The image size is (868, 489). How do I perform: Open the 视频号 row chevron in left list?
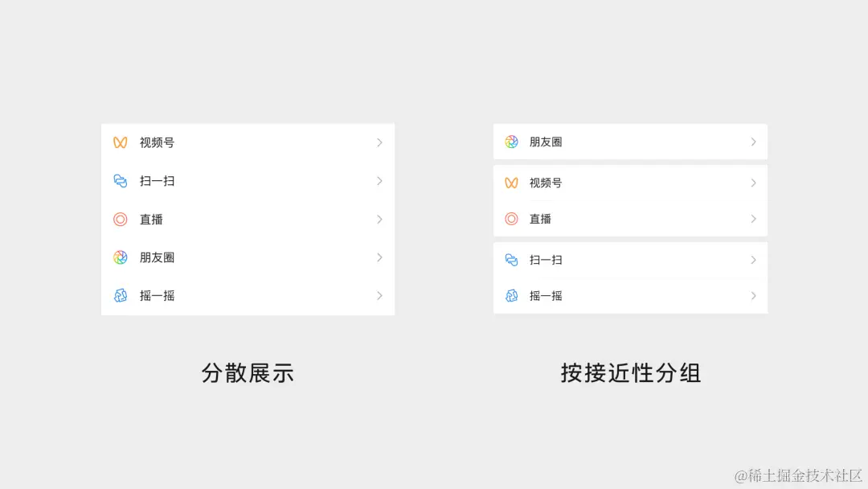click(379, 142)
